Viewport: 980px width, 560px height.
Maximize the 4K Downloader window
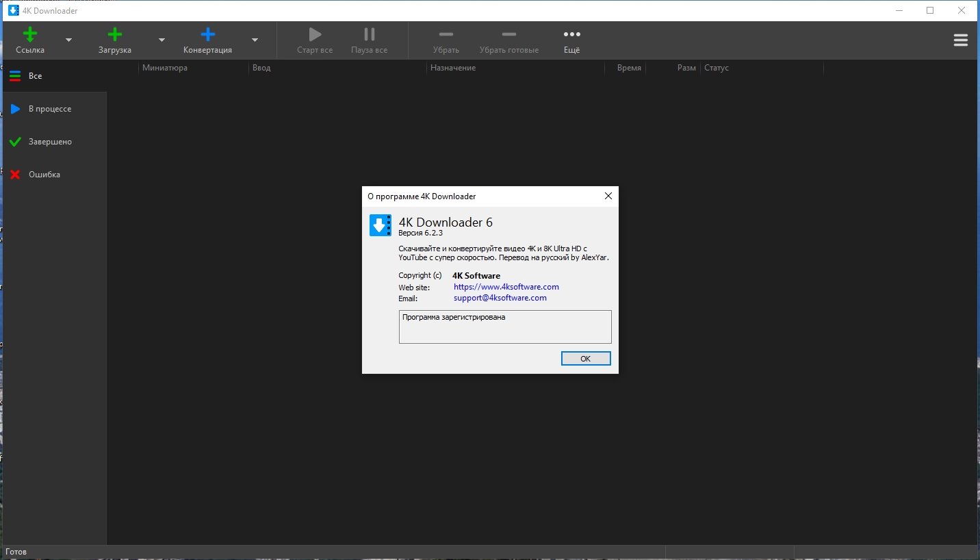click(930, 10)
